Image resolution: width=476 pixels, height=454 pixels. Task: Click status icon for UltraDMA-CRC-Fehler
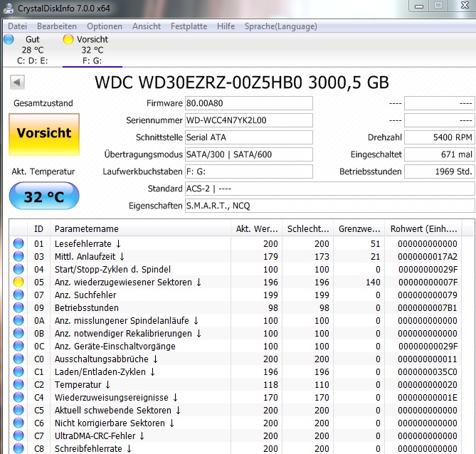pyautogui.click(x=18, y=435)
